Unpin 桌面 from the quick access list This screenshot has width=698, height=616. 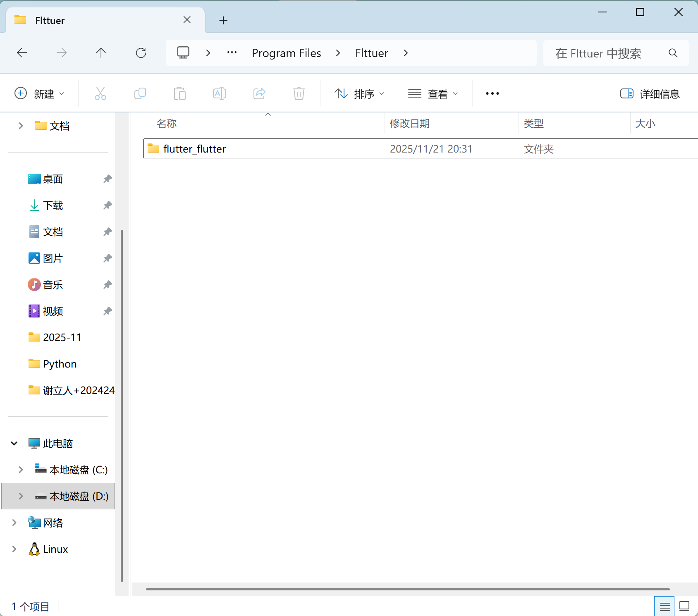point(107,179)
